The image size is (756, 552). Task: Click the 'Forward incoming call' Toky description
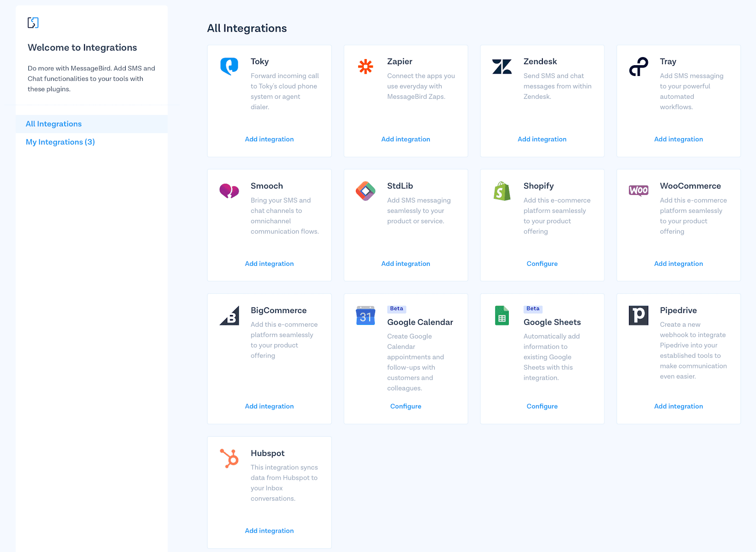[x=285, y=91]
